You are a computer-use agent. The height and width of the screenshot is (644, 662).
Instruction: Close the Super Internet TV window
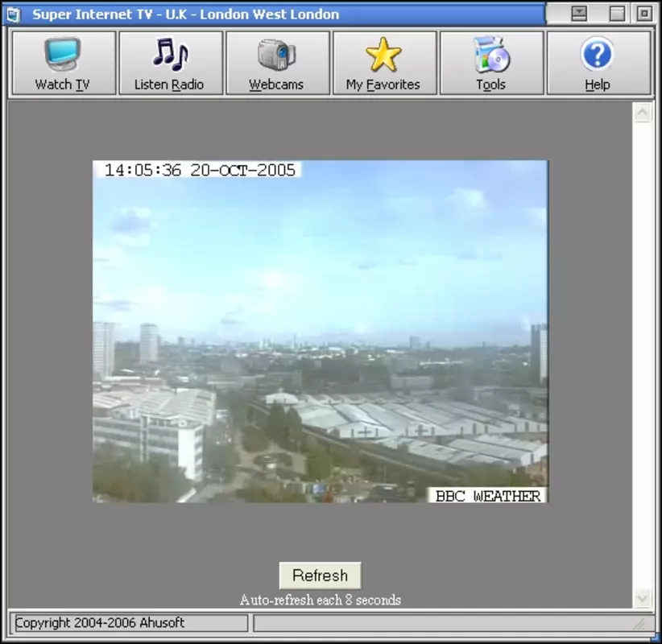(644, 14)
